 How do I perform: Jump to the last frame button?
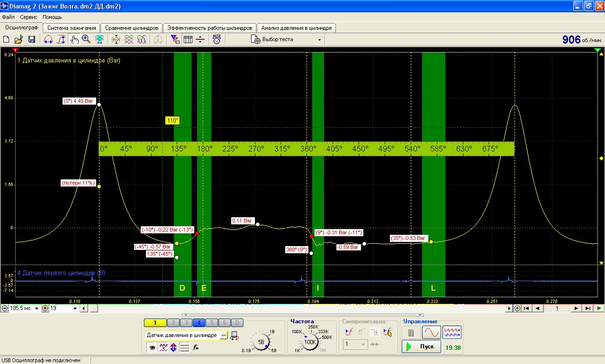coord(588,308)
